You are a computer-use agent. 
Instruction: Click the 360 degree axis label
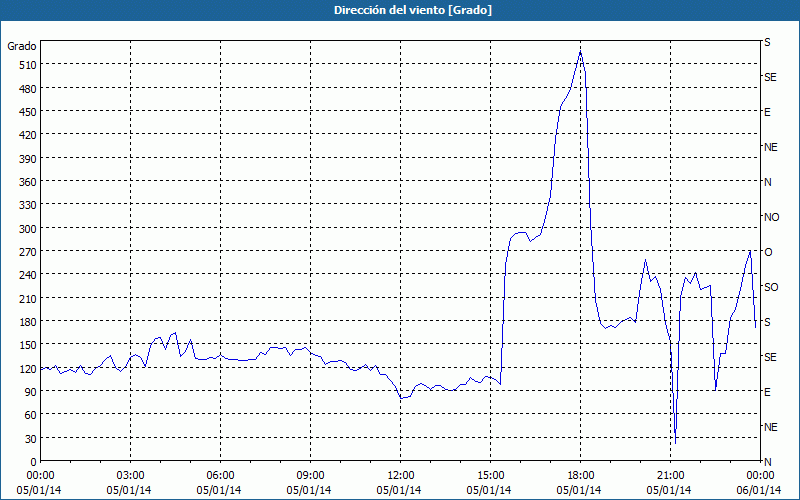click(28, 182)
